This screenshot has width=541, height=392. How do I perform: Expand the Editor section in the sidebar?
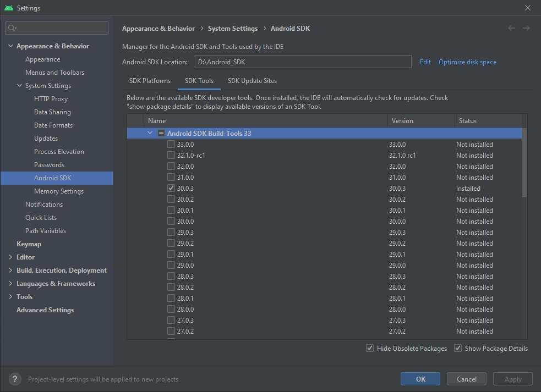9,257
